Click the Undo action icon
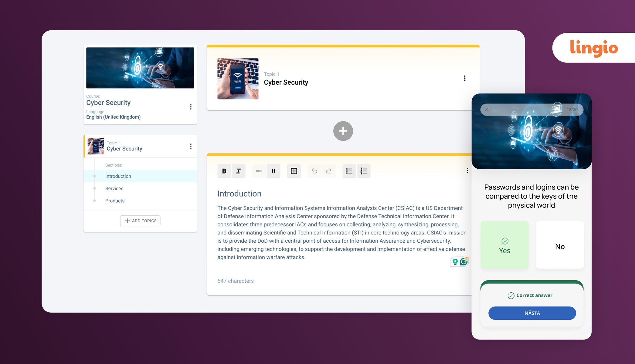Screen dimensions: 635x364 [315, 171]
